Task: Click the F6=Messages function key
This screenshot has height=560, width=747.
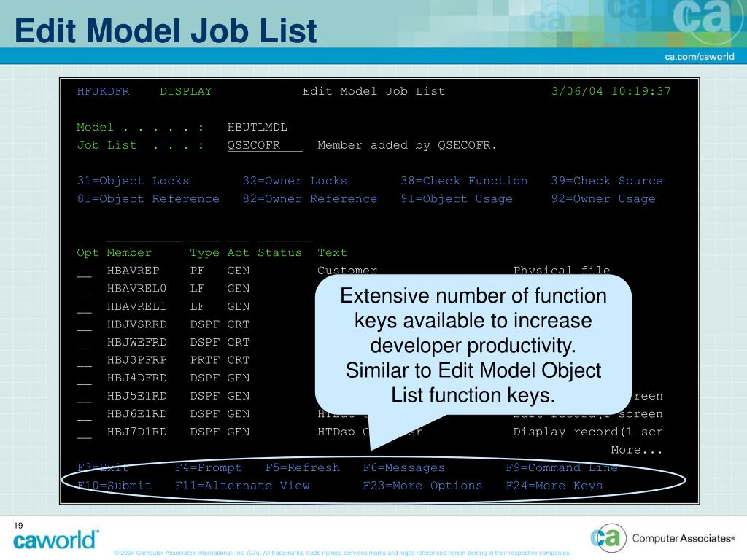Action: [403, 467]
